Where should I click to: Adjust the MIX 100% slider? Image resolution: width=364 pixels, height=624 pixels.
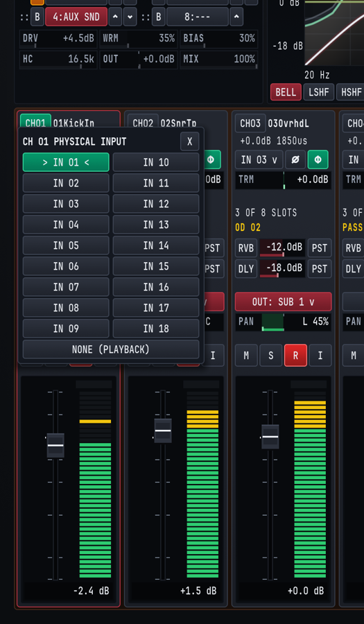[x=219, y=60]
